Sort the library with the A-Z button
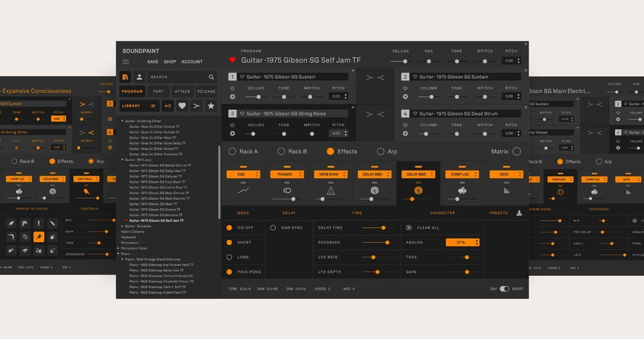This screenshot has height=339, width=644. [167, 106]
